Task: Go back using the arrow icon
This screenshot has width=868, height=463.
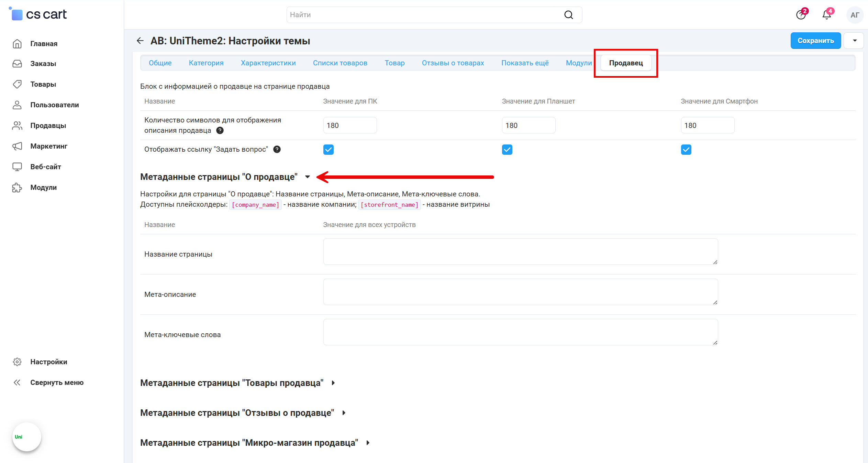Action: (x=140, y=41)
